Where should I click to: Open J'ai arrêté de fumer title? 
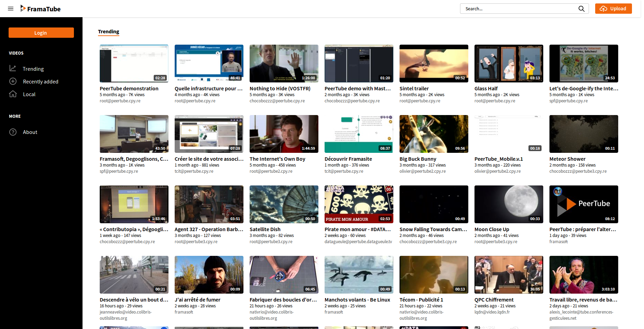197,300
